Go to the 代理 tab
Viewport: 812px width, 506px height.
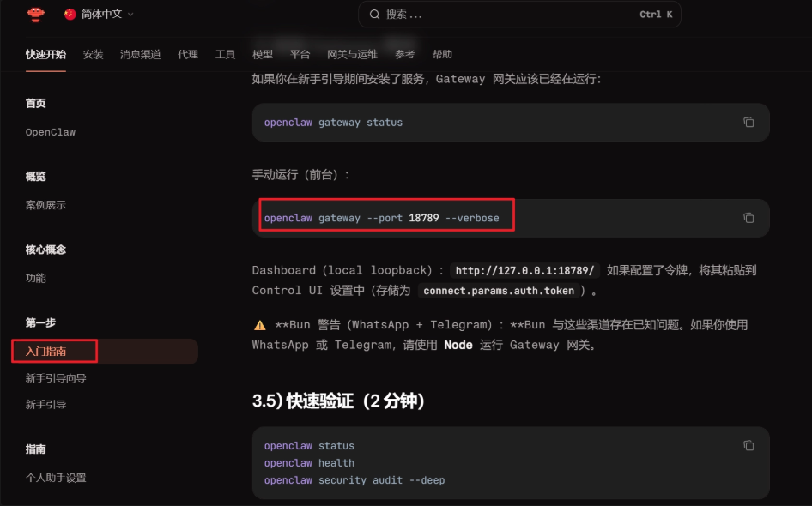188,54
